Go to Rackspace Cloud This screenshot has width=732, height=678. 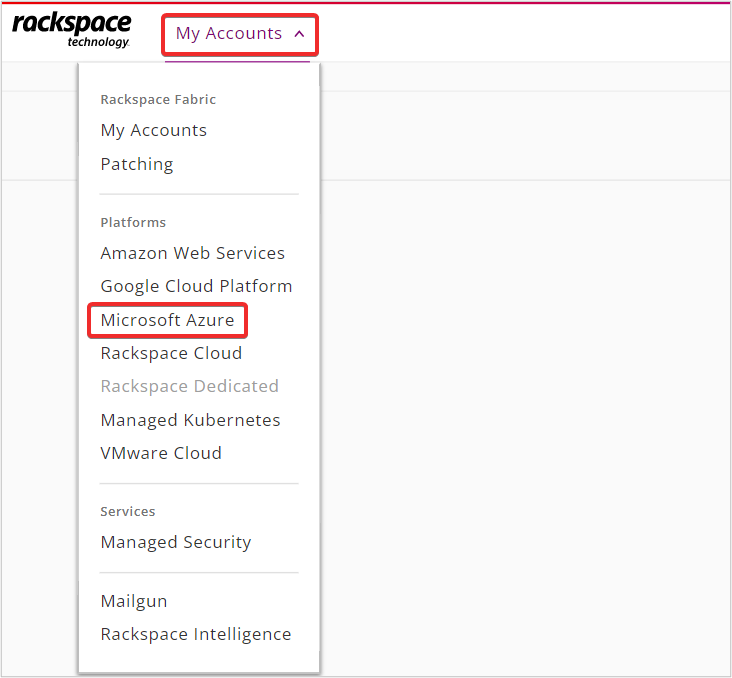171,353
